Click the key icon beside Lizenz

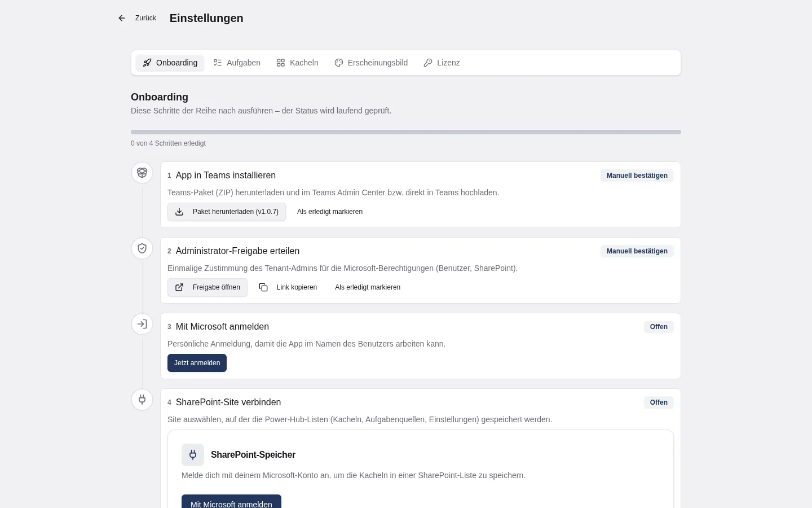(428, 63)
